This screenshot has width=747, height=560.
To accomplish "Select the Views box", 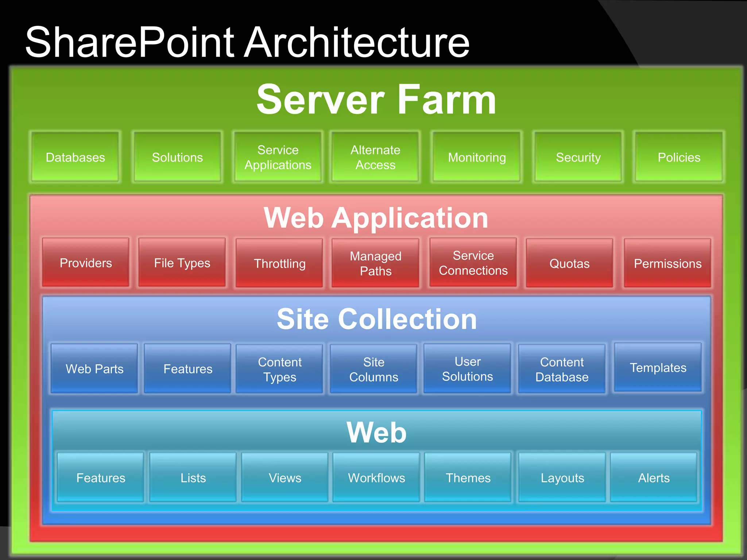I will [x=285, y=477].
